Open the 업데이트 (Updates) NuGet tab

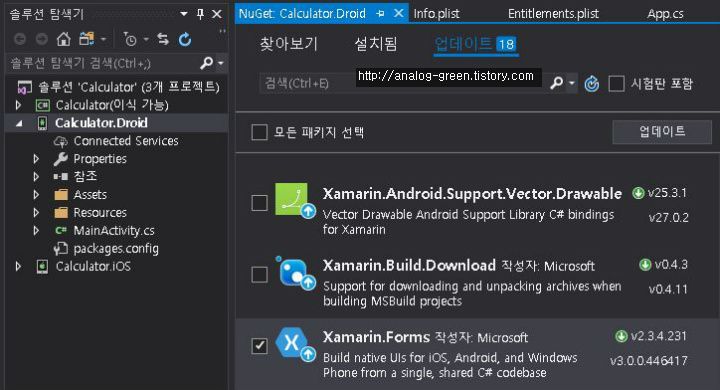[x=476, y=44]
